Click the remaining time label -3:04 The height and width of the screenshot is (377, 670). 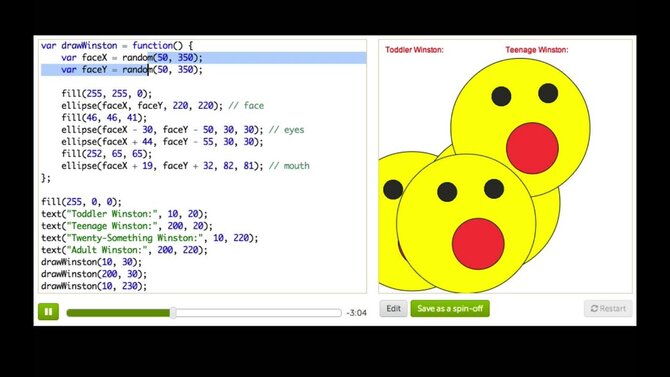[356, 313]
